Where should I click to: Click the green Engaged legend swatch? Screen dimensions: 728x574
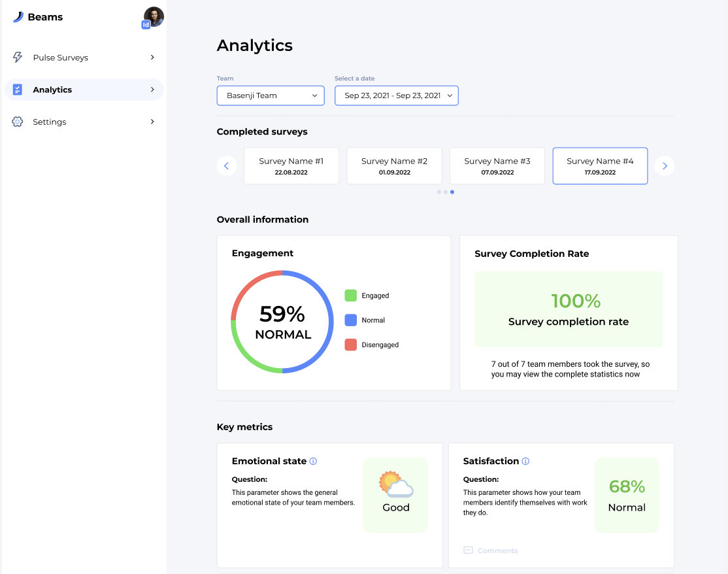coord(351,295)
